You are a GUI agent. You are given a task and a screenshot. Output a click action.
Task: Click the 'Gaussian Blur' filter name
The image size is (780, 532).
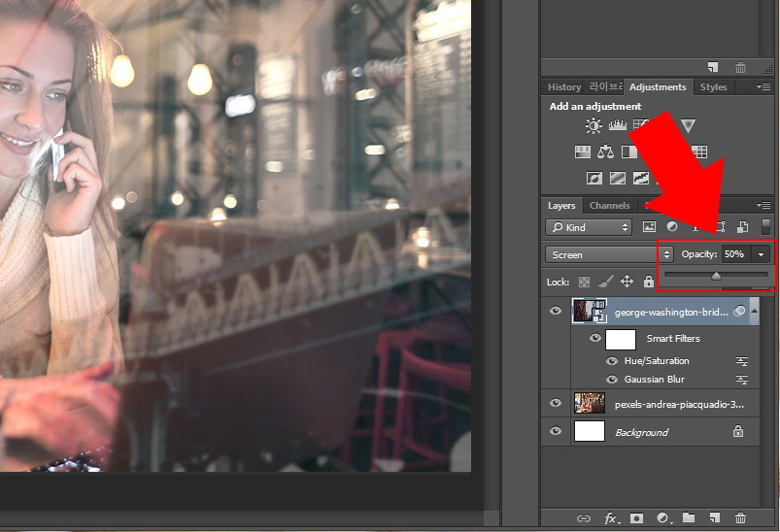(x=654, y=380)
